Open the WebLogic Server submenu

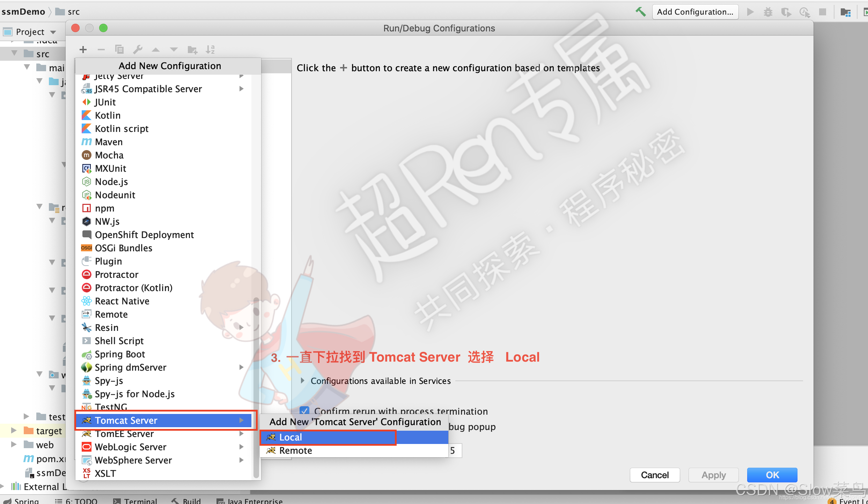coord(163,447)
